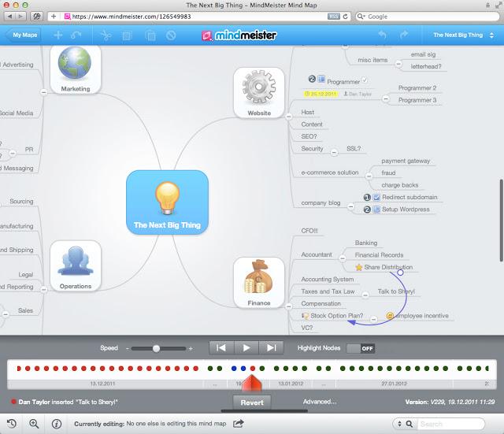The image size is (504, 434).
Task: Click the zoom magnifier icon in footer
Action: (34, 424)
